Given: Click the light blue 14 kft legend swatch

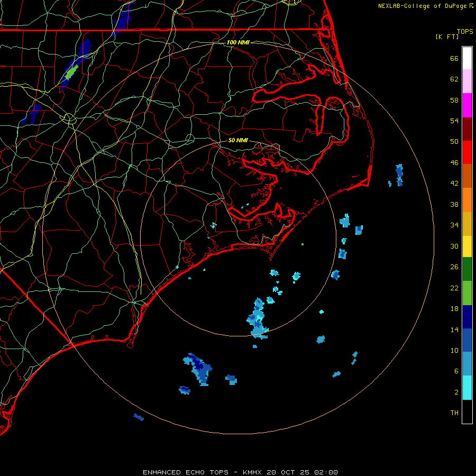Looking at the screenshot, I should point(467,364).
